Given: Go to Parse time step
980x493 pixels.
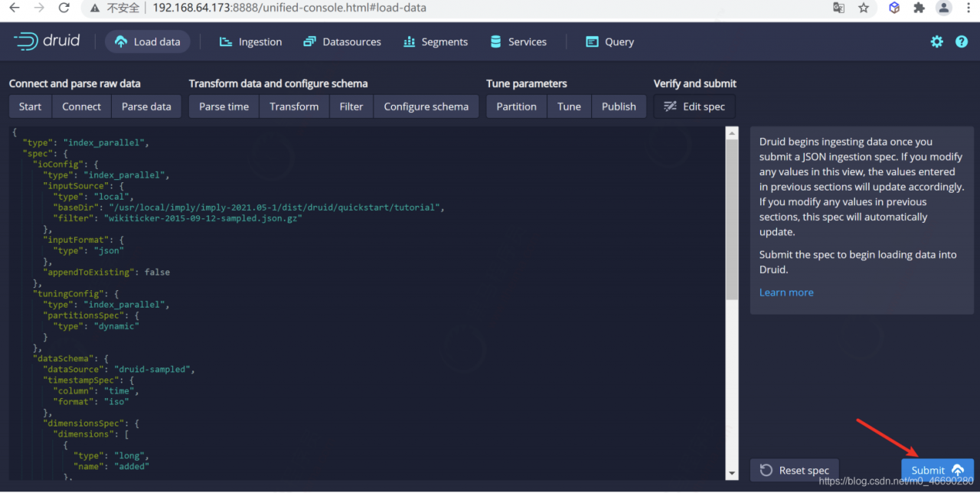Looking at the screenshot, I should point(224,106).
